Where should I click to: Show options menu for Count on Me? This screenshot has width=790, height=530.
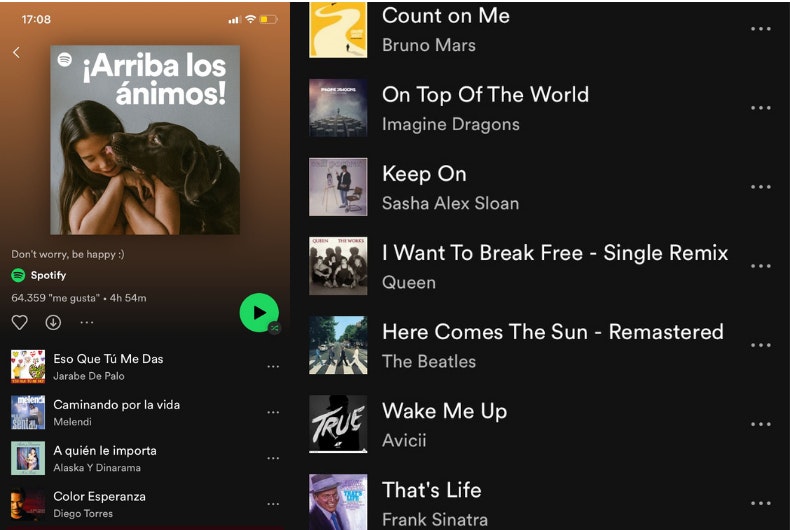click(761, 29)
